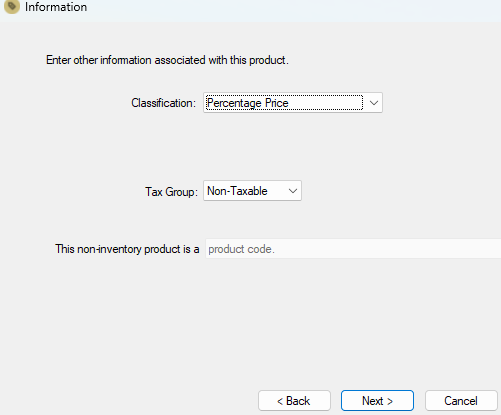Expand the Classification dropdown arrow
Viewport: 501px width, 415px height.
click(374, 103)
